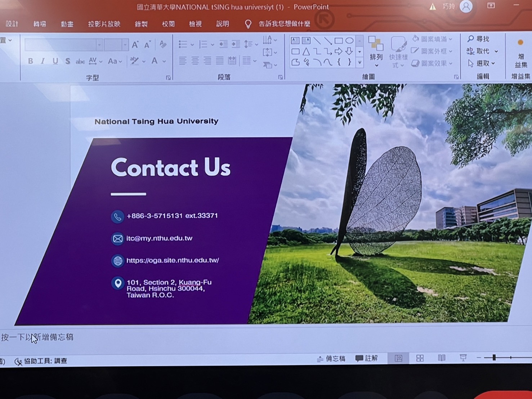Select the vertical text box shape
Viewport: 532px width, 399px height.
[306, 40]
